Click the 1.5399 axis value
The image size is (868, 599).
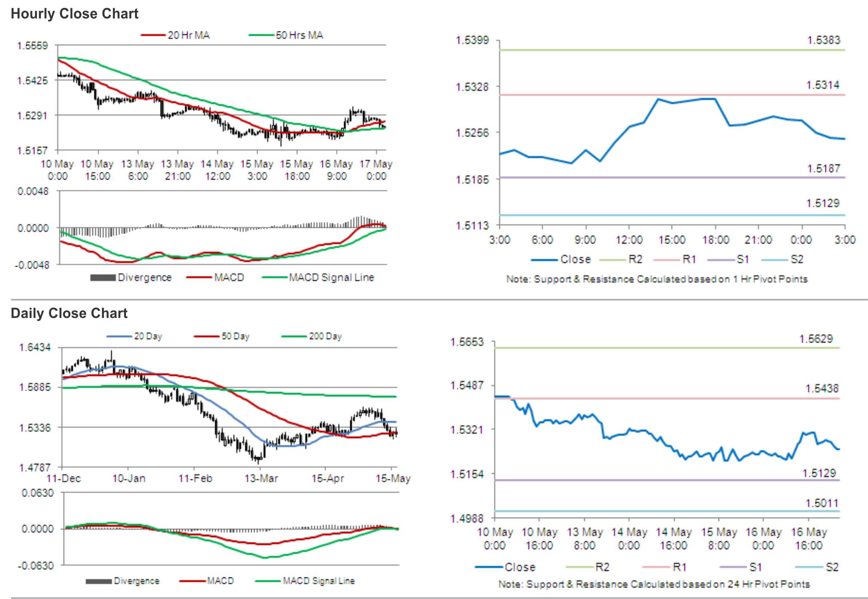(x=472, y=40)
